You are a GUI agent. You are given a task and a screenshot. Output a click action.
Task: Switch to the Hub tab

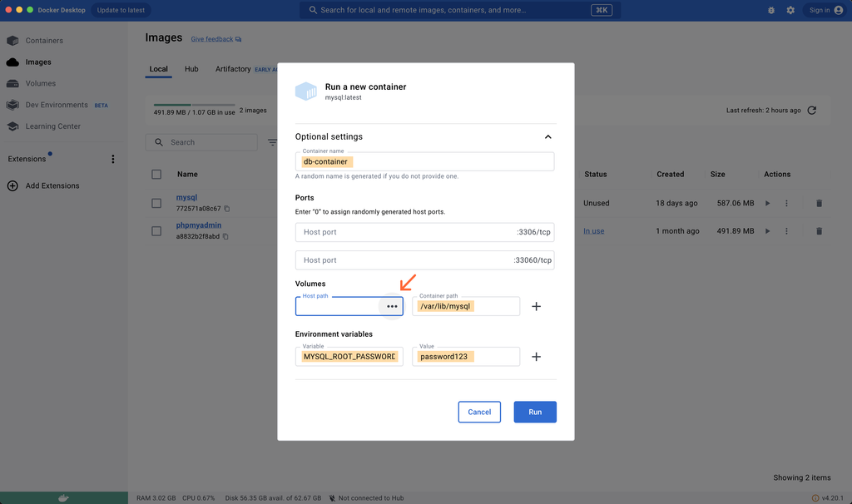click(x=191, y=69)
